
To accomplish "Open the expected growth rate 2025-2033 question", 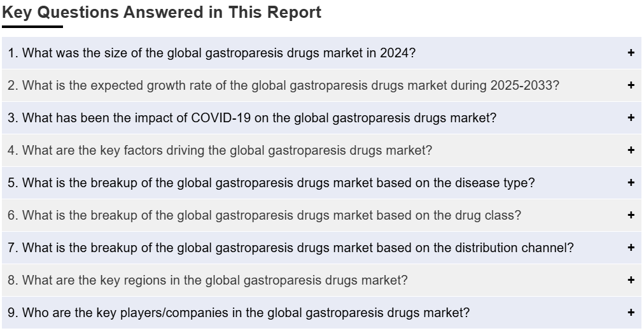I will pyautogui.click(x=321, y=85).
